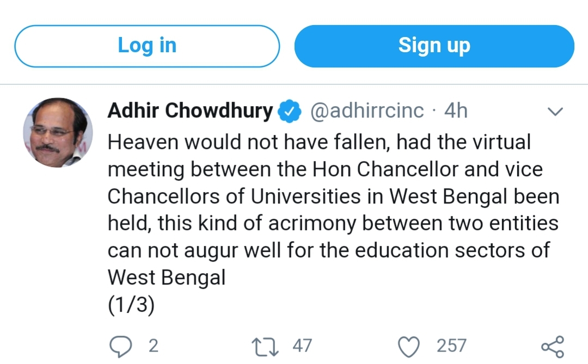Click the blue verified badge
The width and height of the screenshot is (588, 364).
pyautogui.click(x=289, y=112)
